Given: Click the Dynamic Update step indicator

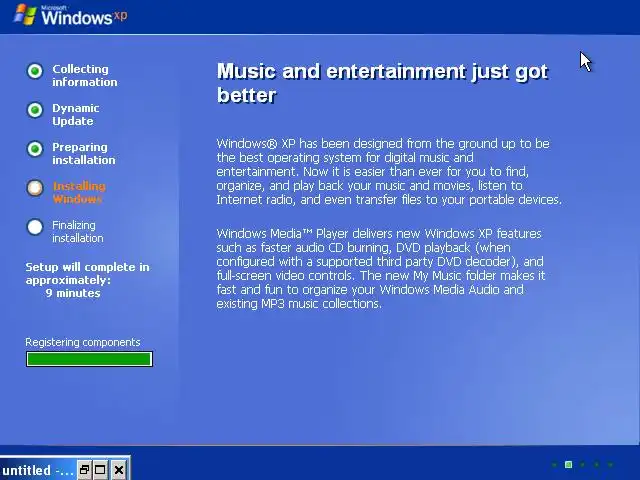Looking at the screenshot, I should pos(35,110).
